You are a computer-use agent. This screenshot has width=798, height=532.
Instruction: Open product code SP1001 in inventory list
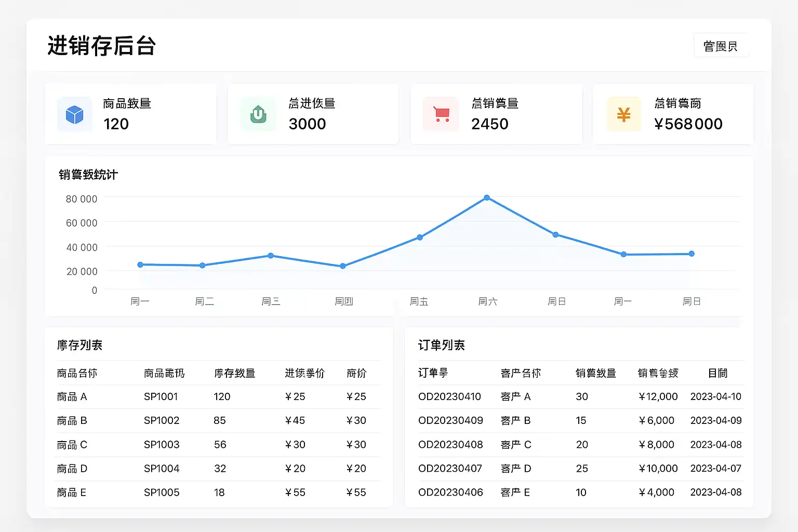pyautogui.click(x=161, y=397)
